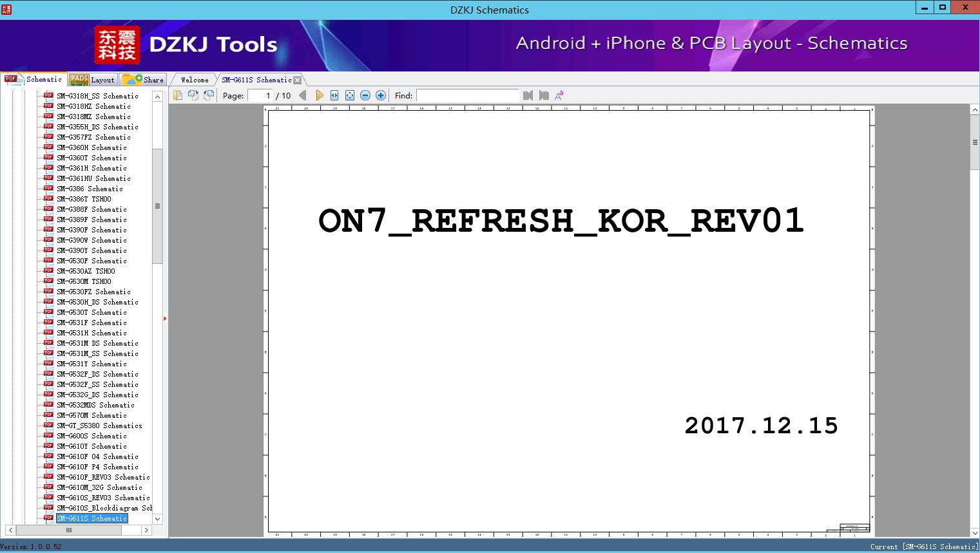Switch to the Schematic panel tab
The width and height of the screenshot is (980, 553).
(34, 79)
